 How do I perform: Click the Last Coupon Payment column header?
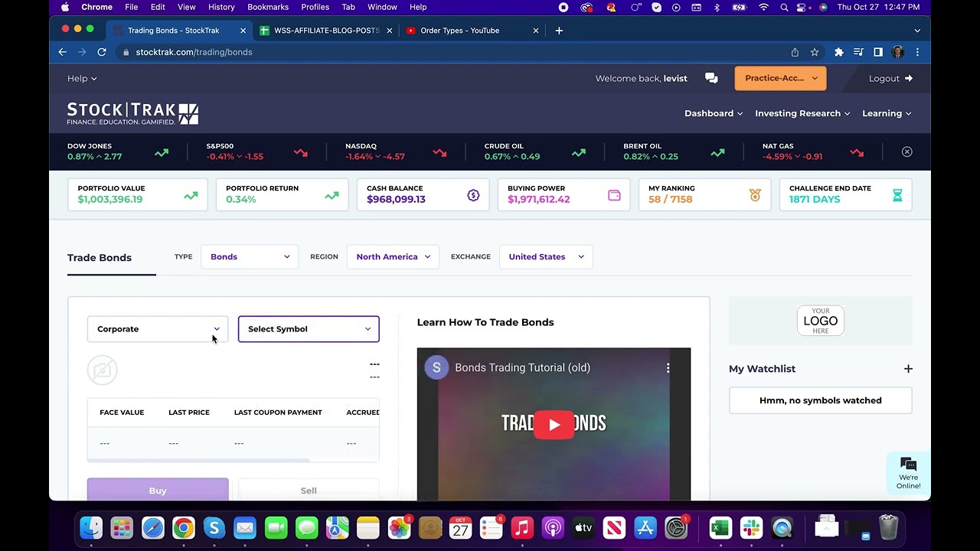[x=278, y=412]
